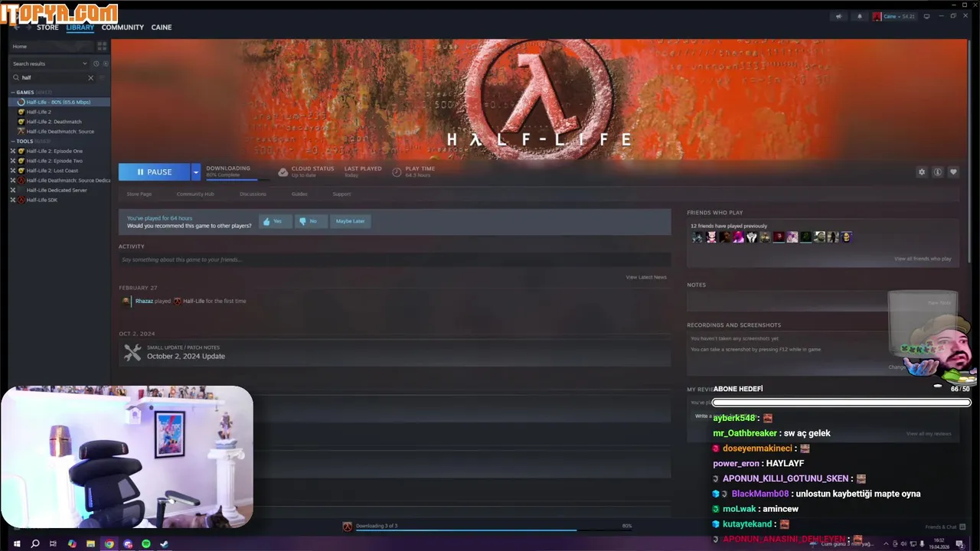Click the Maybe Later button
Viewport: 980px width, 551px height.
point(350,221)
